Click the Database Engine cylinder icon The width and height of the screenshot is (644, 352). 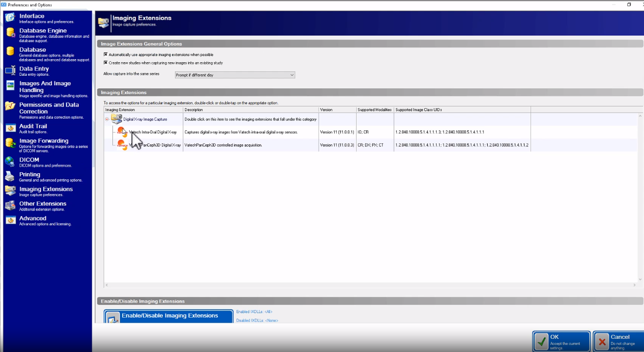point(10,33)
